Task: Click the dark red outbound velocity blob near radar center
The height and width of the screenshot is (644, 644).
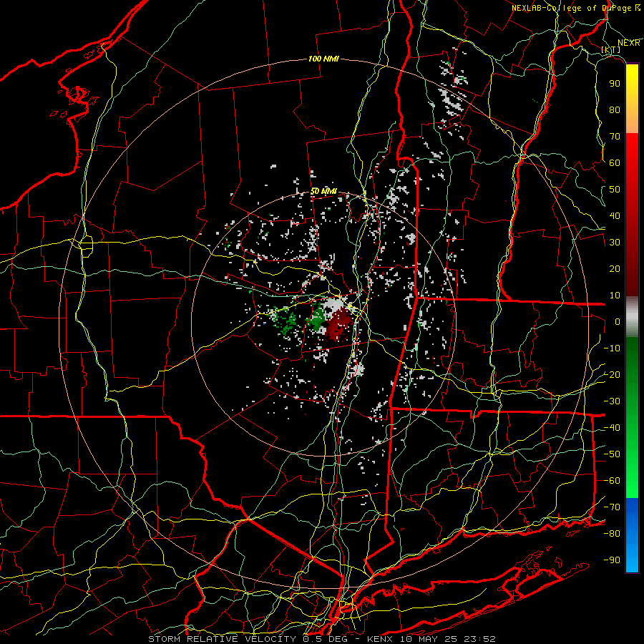Action: coord(340,324)
